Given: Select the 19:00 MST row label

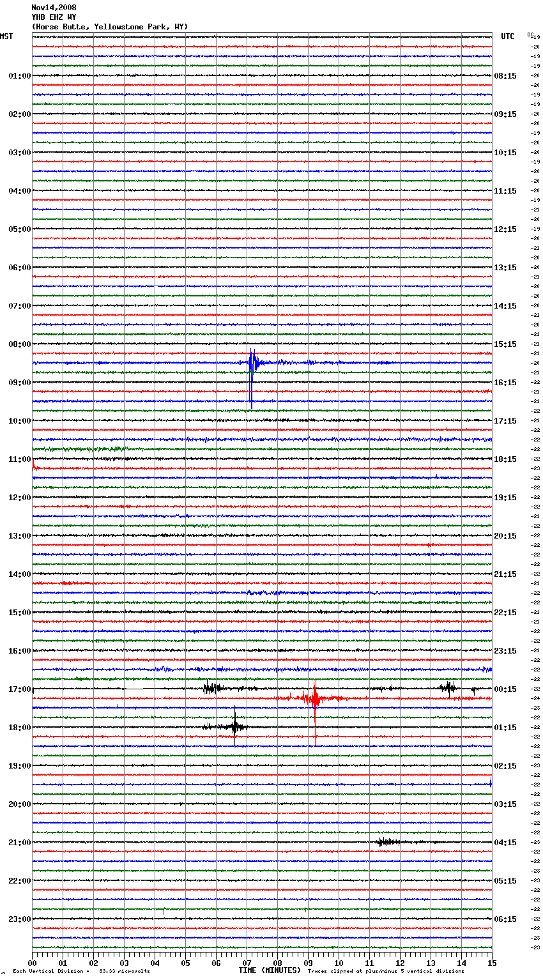Looking at the screenshot, I should (x=19, y=766).
